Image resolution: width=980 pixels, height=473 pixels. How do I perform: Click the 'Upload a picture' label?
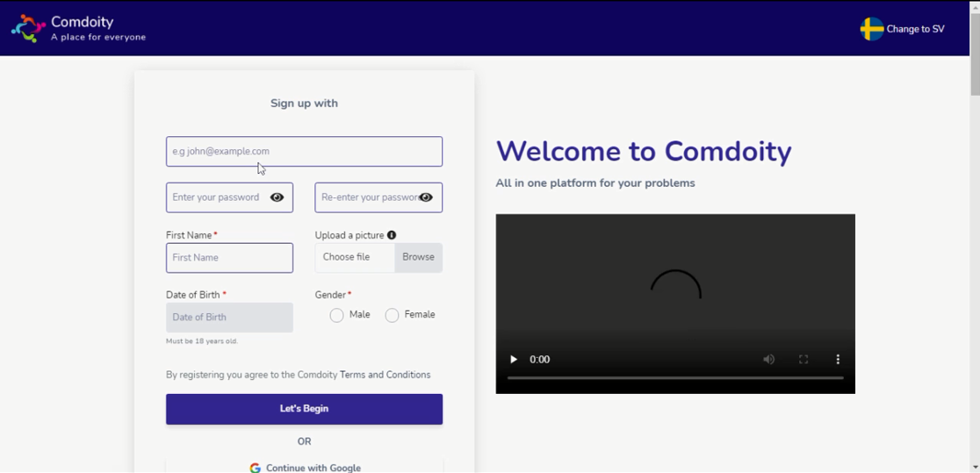[x=349, y=235]
